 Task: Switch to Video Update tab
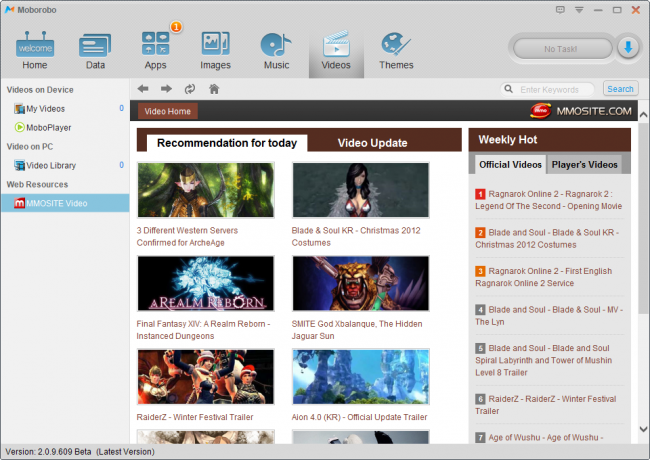(x=372, y=143)
